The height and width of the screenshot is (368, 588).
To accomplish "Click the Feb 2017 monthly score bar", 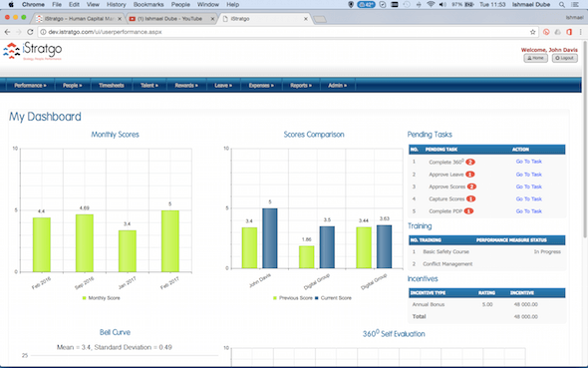I will [170, 240].
